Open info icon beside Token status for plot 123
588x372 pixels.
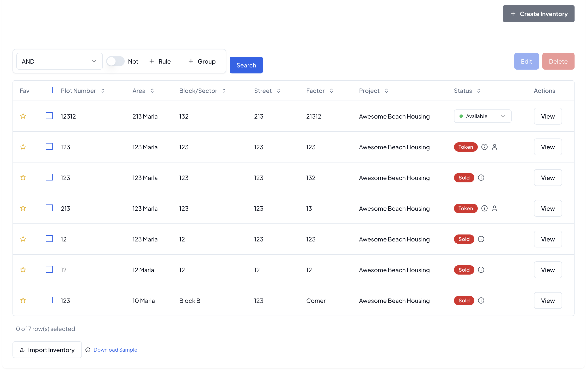coord(484,147)
